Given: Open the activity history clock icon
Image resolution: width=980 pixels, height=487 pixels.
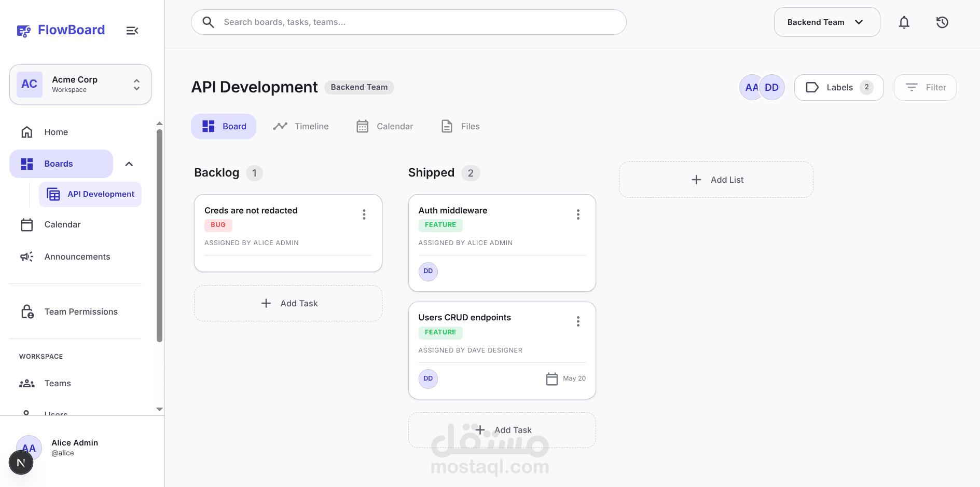Looking at the screenshot, I should point(942,22).
